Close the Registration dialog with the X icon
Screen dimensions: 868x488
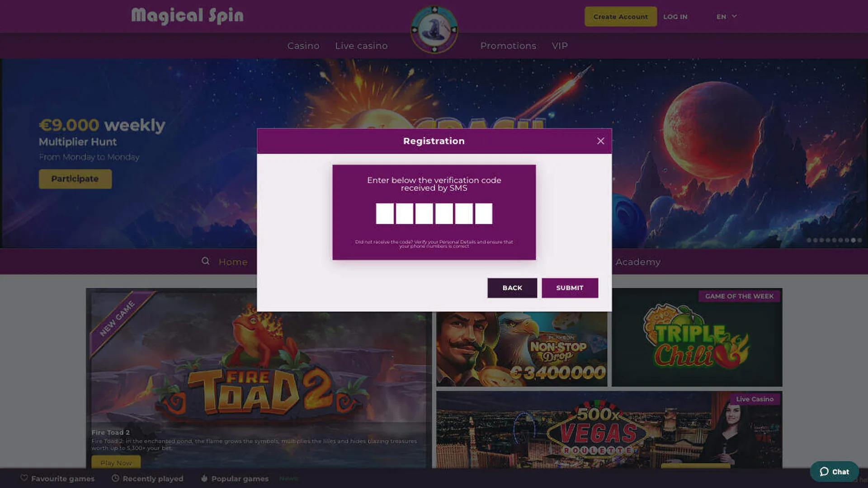tap(600, 141)
